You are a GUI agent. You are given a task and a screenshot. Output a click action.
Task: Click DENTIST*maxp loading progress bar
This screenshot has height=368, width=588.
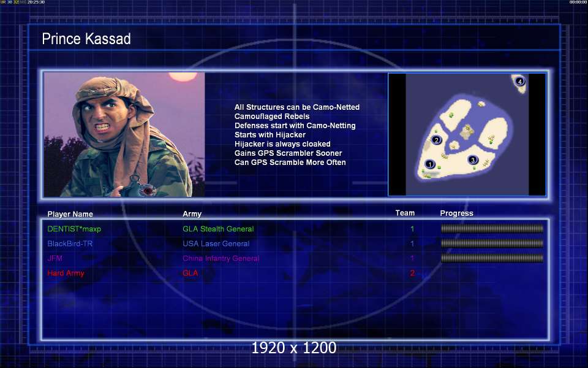pos(492,228)
